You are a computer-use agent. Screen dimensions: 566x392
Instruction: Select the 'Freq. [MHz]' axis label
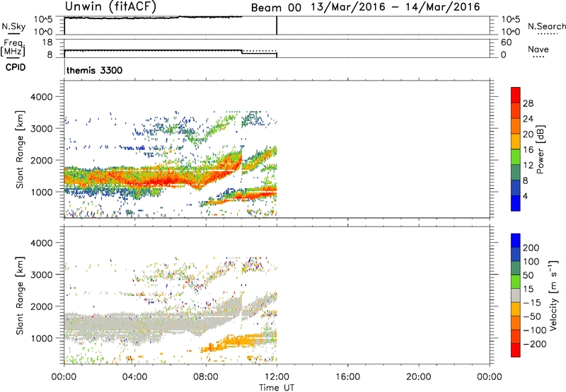(x=13, y=48)
